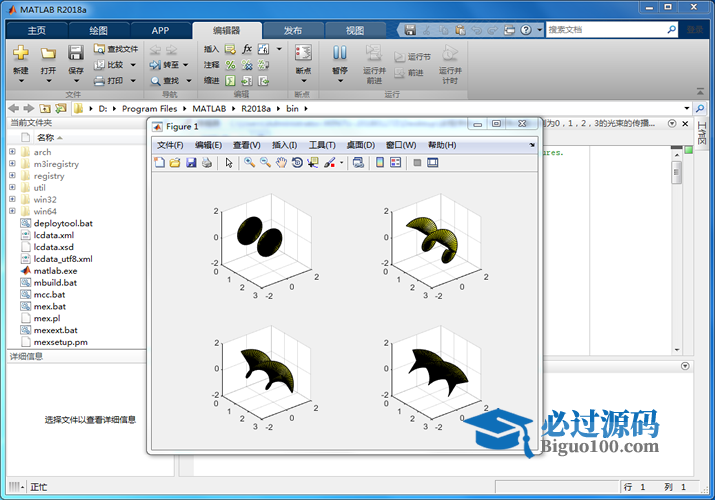Select the brush data tool
The height and width of the screenshot is (500, 715).
pos(329,162)
